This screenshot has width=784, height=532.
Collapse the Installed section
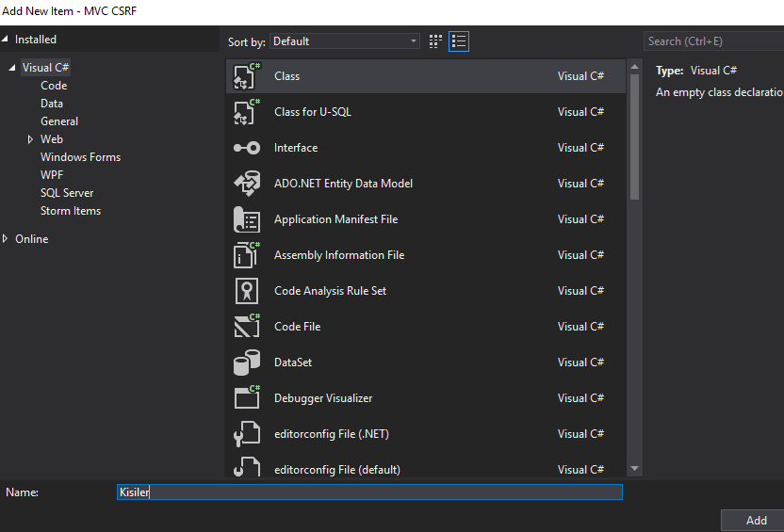coord(5,39)
